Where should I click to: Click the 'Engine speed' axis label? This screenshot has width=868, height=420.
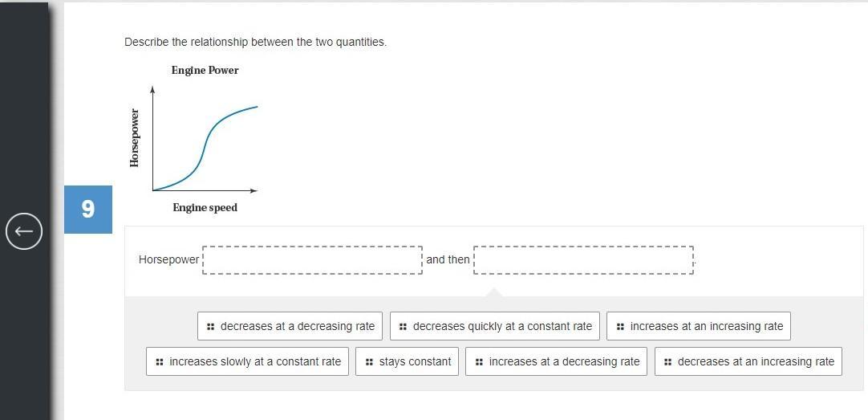205,208
